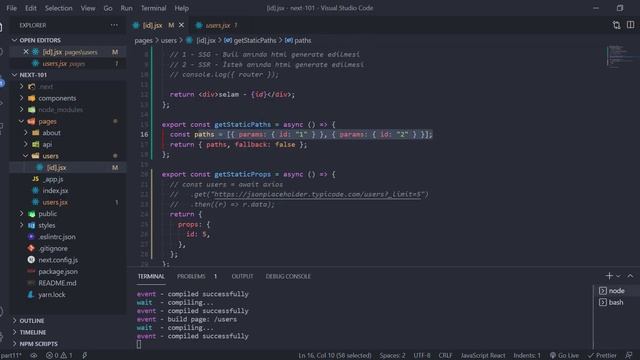The width and height of the screenshot is (640, 360).
Task: Change language mode JavaScript React
Action: [x=483, y=356]
